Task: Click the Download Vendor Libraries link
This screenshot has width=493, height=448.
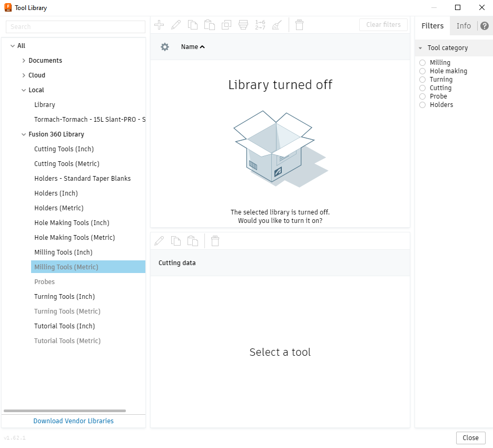Action: 73,421
